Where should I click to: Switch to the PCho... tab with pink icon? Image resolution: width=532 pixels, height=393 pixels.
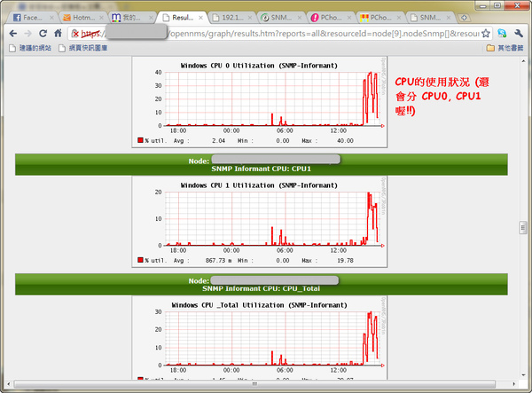coord(329,18)
